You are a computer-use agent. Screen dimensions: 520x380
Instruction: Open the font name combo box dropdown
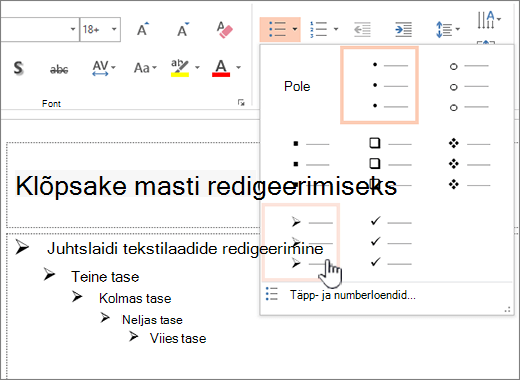[73, 29]
